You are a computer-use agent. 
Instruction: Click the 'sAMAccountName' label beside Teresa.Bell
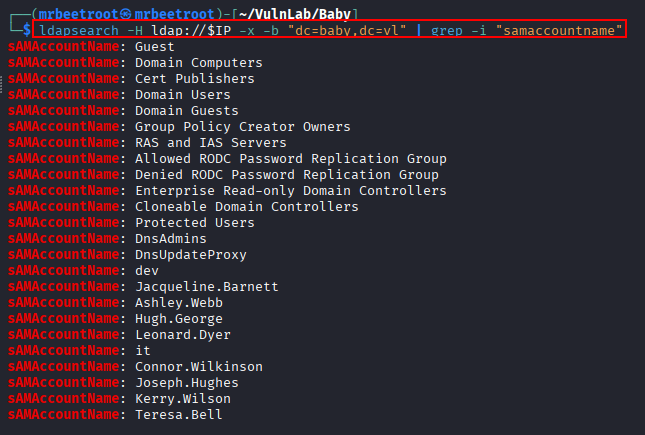click(63, 414)
